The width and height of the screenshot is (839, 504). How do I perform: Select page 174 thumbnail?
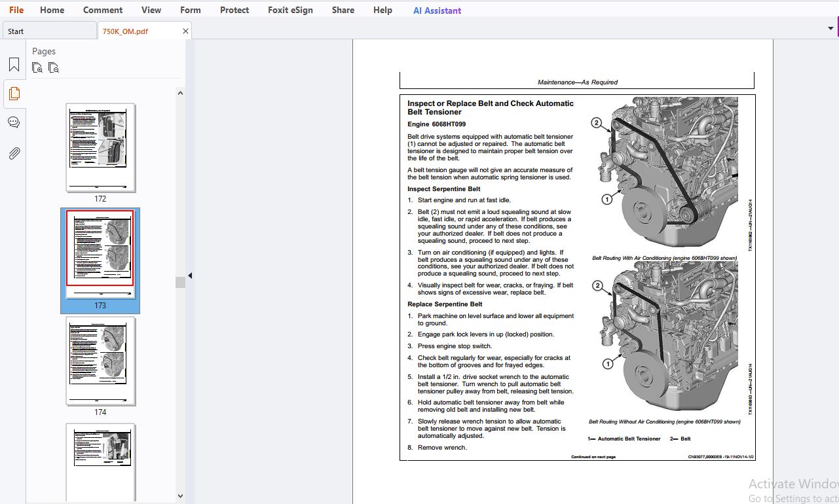click(101, 361)
